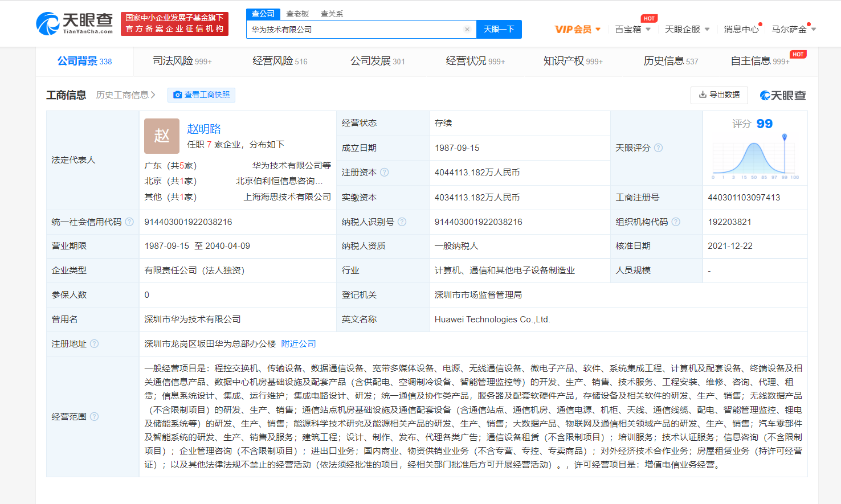Viewport: 841px width, 504px height.
Task: Select the 行业 value 计算机、通信和其他电子设备制造业
Action: [x=505, y=270]
